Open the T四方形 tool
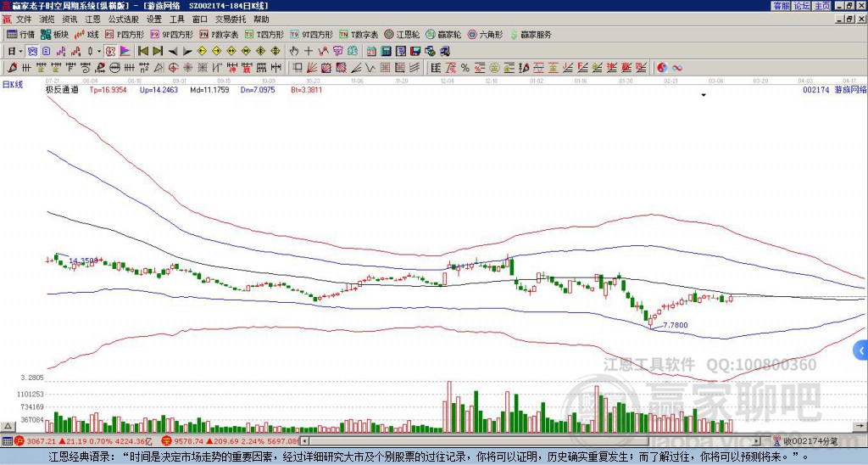 (264, 34)
